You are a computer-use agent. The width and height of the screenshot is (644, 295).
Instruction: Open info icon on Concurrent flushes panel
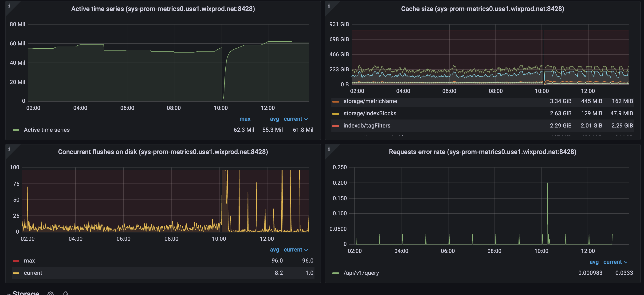click(9, 149)
